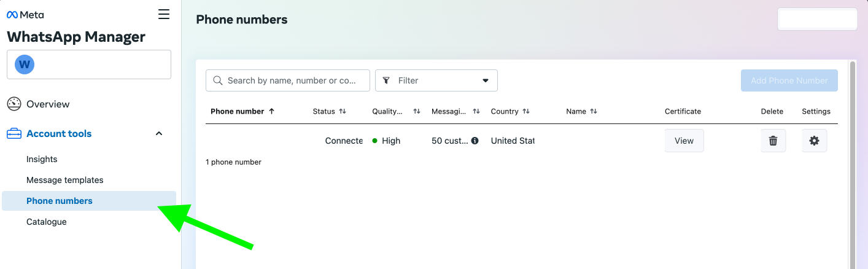Sort by Country column arrows
Screen dimensions: 868x269
526,111
